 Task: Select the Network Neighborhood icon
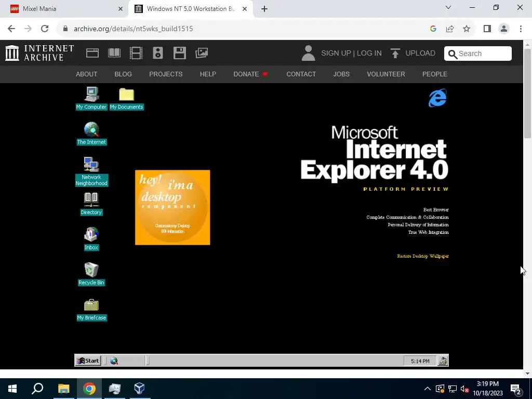[91, 171]
